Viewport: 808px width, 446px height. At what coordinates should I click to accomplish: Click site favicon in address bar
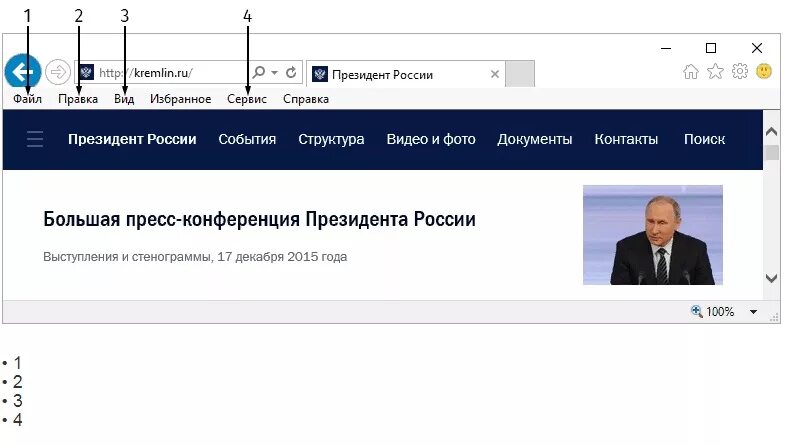tap(86, 72)
